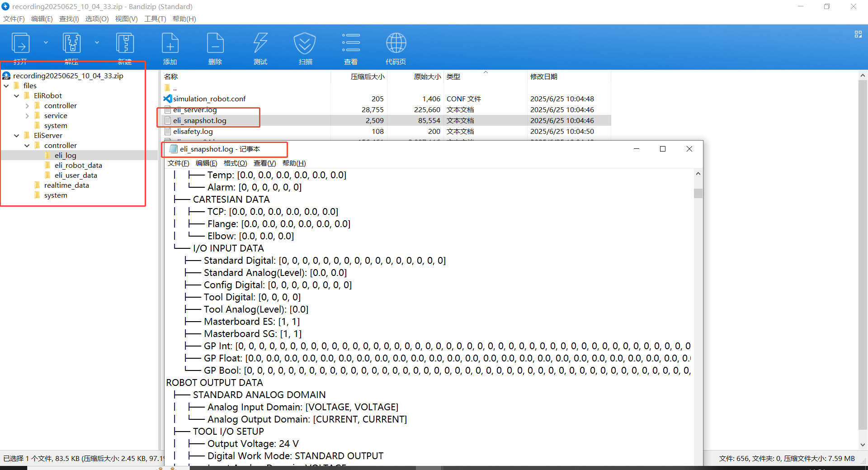Open Bandizip Tools menu
The image size is (868, 470).
click(155, 19)
